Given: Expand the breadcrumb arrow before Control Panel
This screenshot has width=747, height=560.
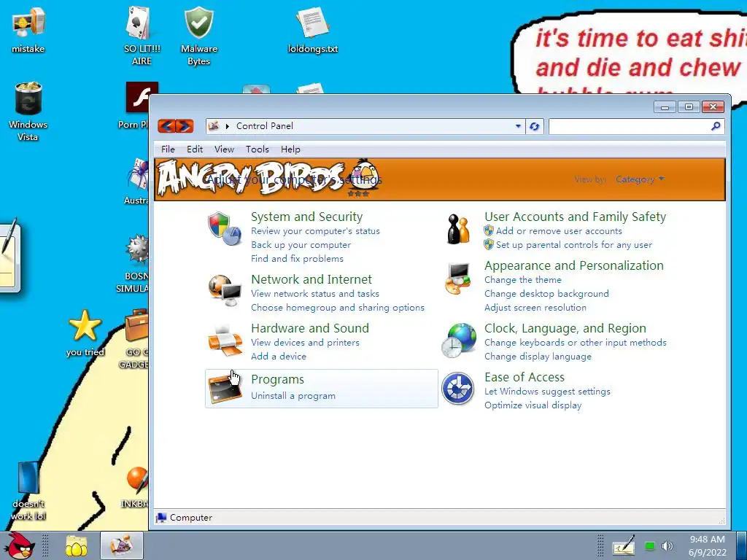Looking at the screenshot, I should [x=228, y=126].
